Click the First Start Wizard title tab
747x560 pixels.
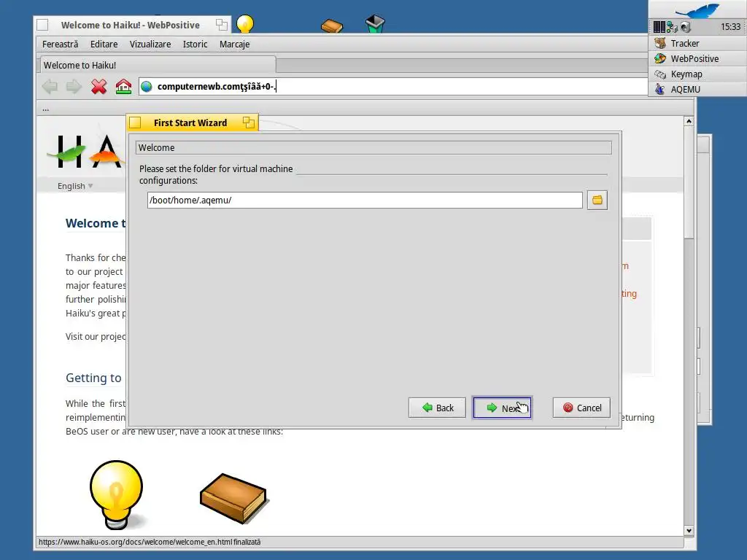click(x=193, y=122)
